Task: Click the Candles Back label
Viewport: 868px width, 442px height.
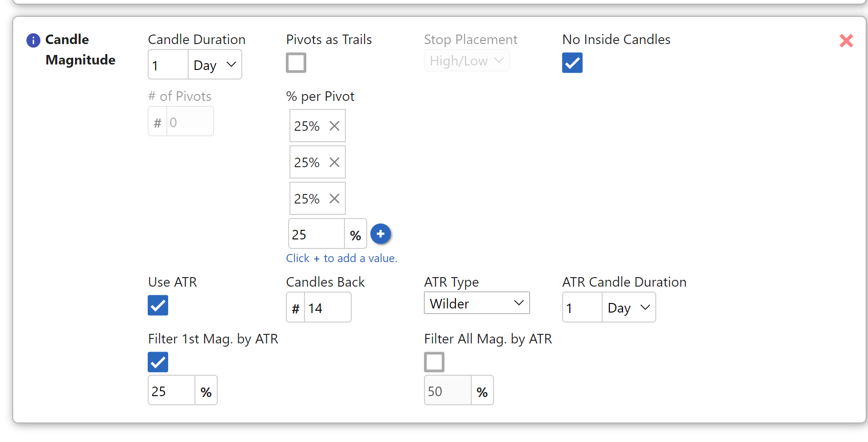Action: tap(325, 282)
